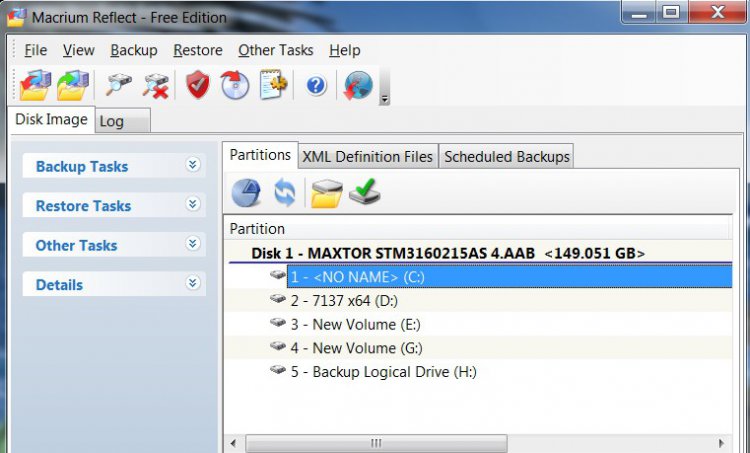750x453 pixels.
Task: Maximize the Macrium Reflect window
Action: [672, 12]
